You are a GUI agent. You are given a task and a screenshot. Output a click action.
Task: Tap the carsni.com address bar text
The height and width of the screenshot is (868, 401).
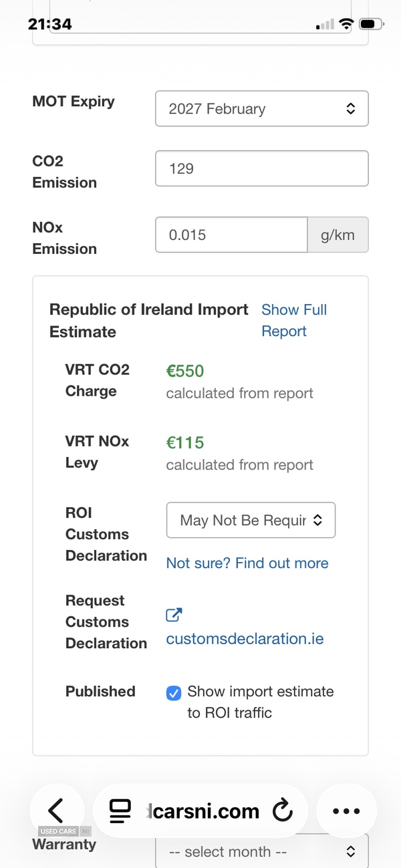tap(205, 811)
